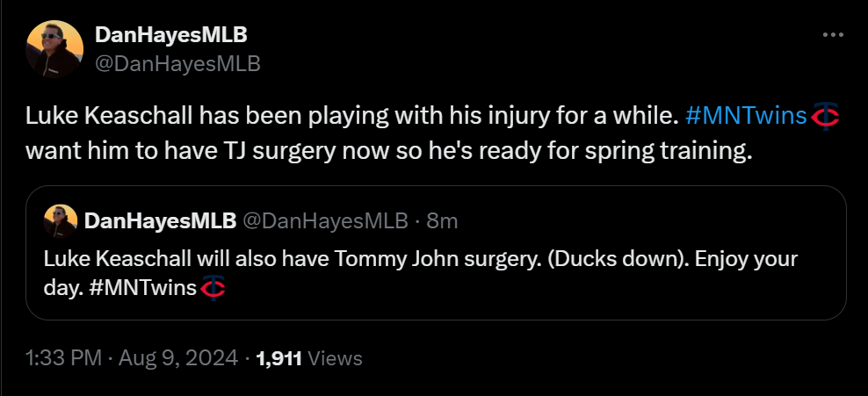Screen dimensions: 868x396
Task: Click the #MNTwins hashtag in the quoted tweet
Action: [144, 287]
